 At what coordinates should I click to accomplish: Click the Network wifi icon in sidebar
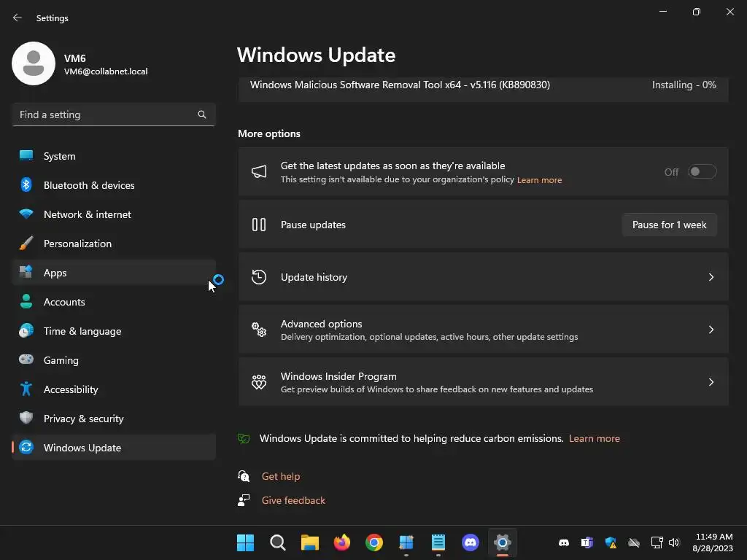(x=26, y=214)
